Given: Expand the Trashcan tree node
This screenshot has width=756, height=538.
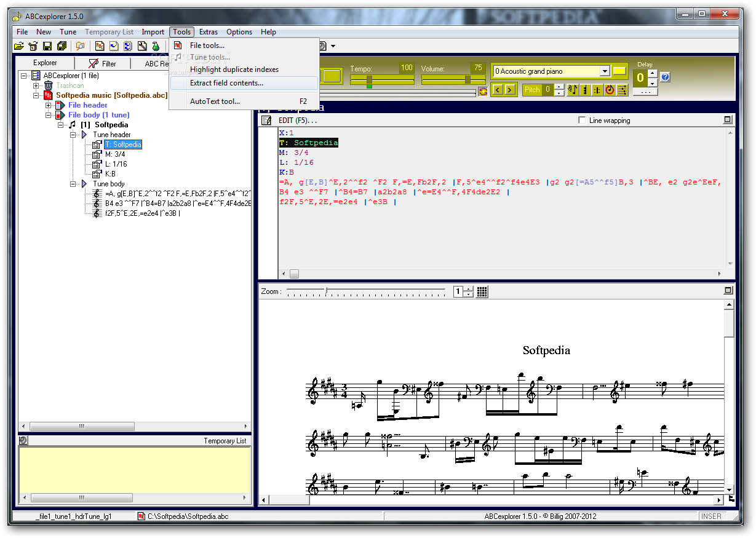Looking at the screenshot, I should pyautogui.click(x=36, y=85).
